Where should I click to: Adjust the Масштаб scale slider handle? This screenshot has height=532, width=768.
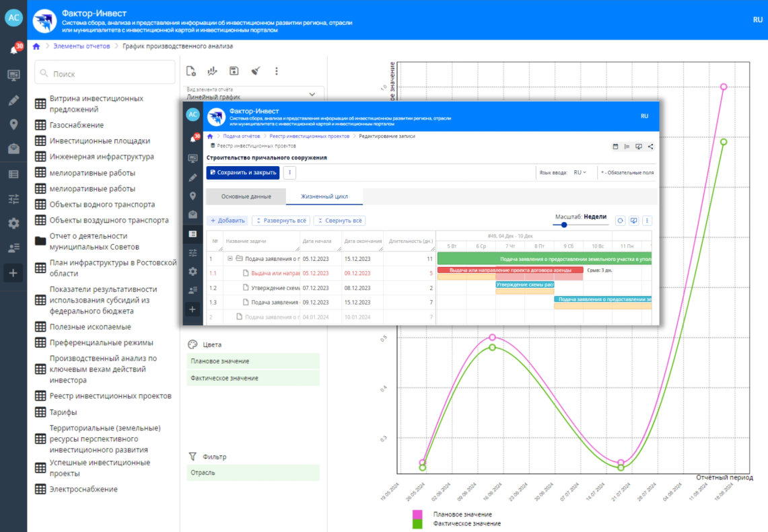(x=564, y=225)
